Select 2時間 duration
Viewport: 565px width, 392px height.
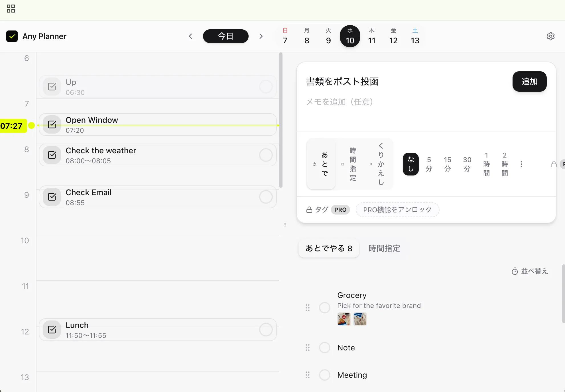click(x=505, y=164)
